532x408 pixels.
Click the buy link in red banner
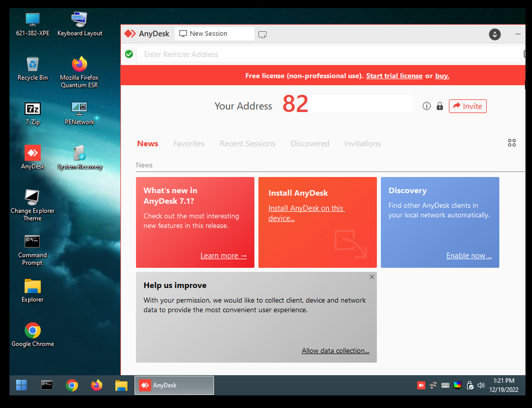[442, 76]
